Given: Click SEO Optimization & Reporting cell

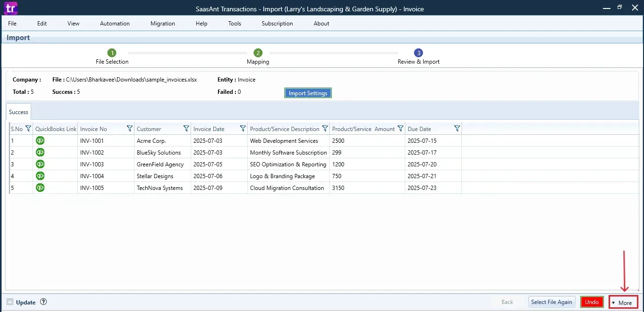Looking at the screenshot, I should [x=288, y=164].
